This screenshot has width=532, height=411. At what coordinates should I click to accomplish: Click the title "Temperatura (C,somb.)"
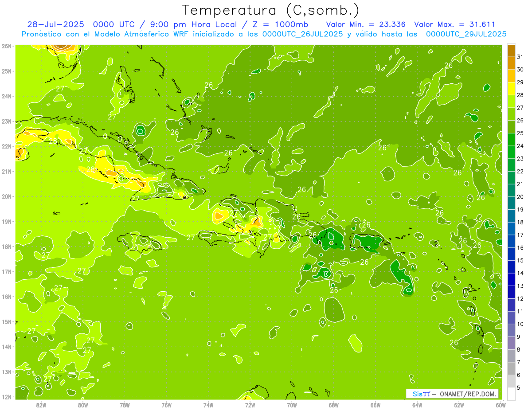pos(271,10)
